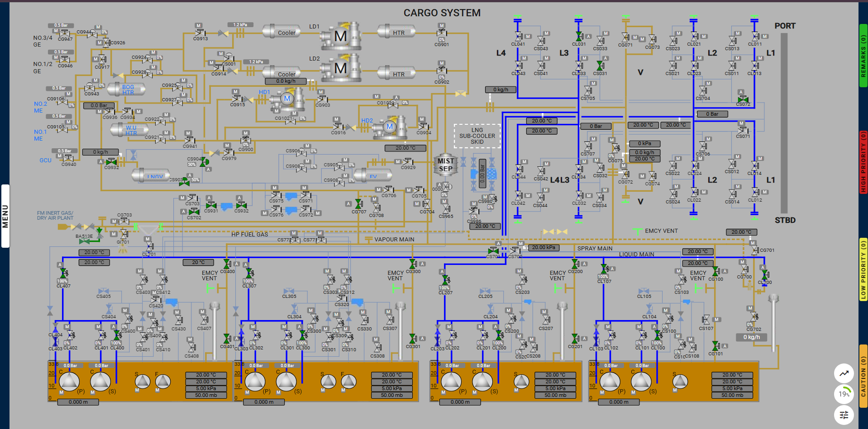868x429 pixels.
Task: Click the CL031 manifold valve
Action: tap(578, 37)
